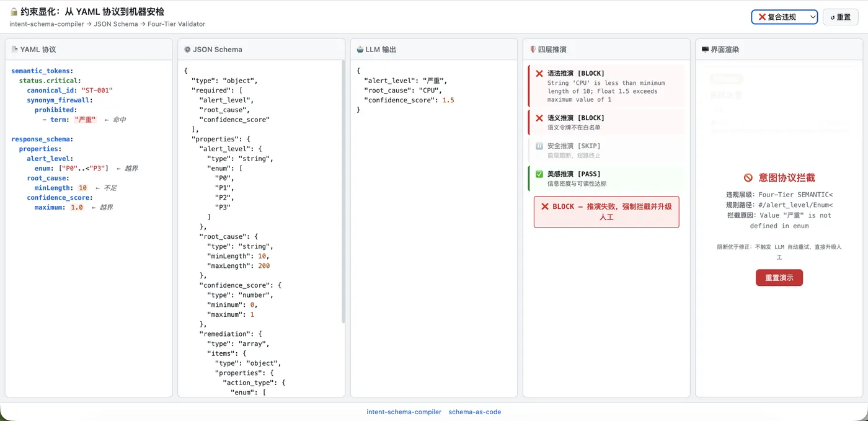Click the lock icon beside 约束显化 title
The height and width of the screenshot is (421, 868).
(x=14, y=12)
